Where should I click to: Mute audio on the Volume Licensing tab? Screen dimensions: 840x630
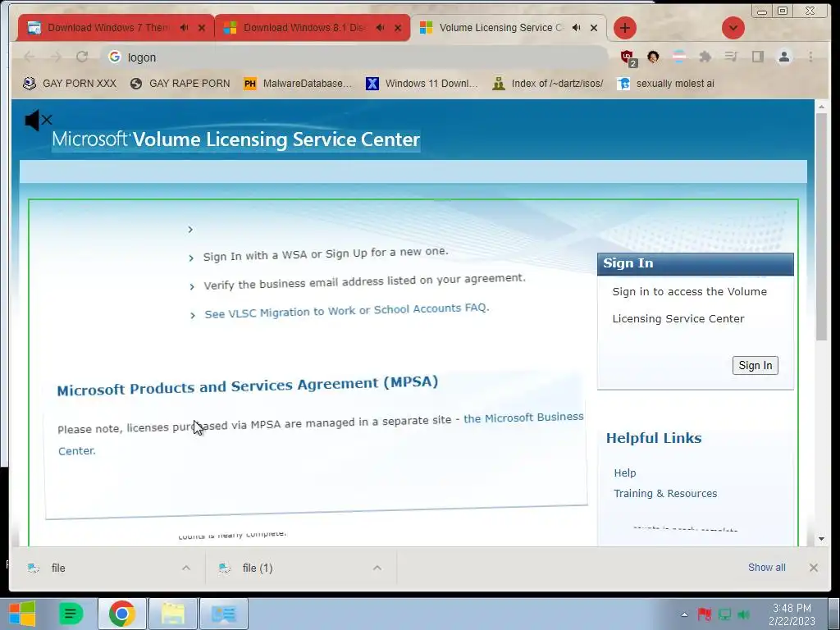(x=577, y=28)
